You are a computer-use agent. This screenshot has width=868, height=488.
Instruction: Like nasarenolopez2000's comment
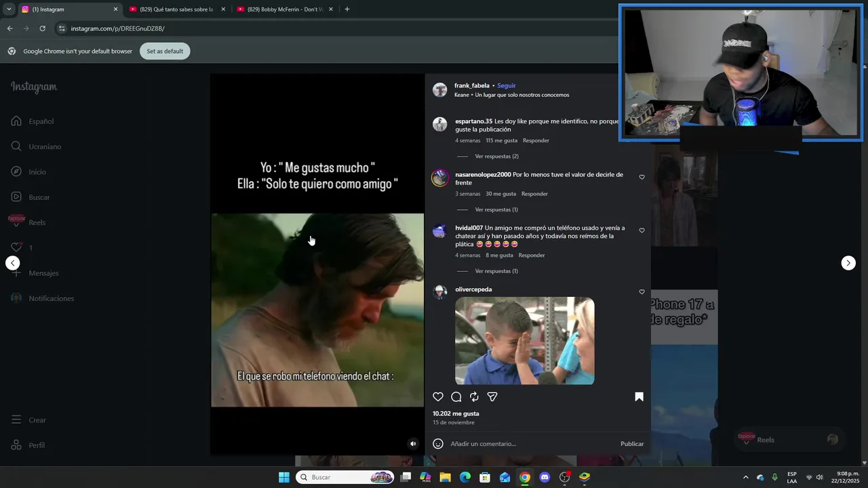642,177
